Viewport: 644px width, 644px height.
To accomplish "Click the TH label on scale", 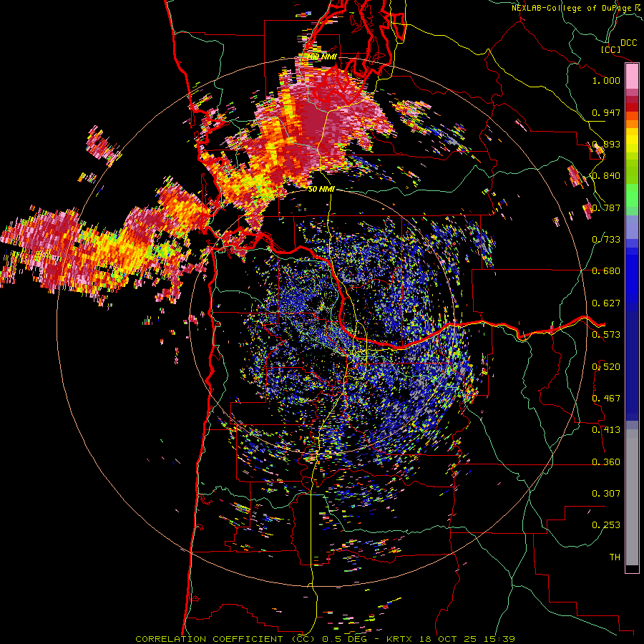I will click(x=615, y=557).
